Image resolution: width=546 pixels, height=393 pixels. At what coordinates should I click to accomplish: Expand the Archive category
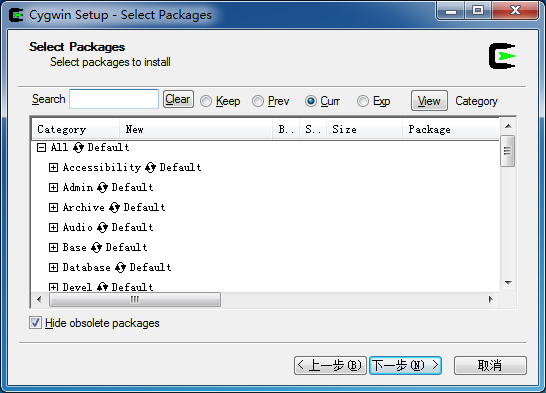[53, 208]
